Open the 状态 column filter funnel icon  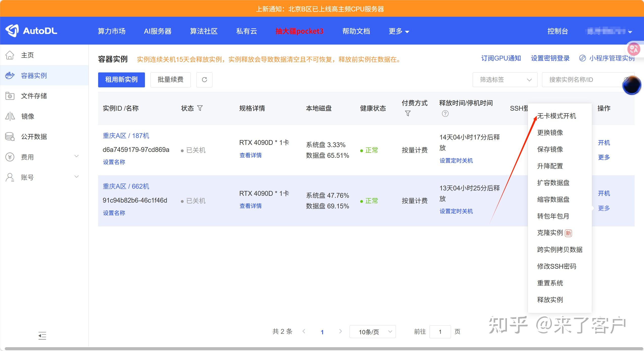point(200,108)
